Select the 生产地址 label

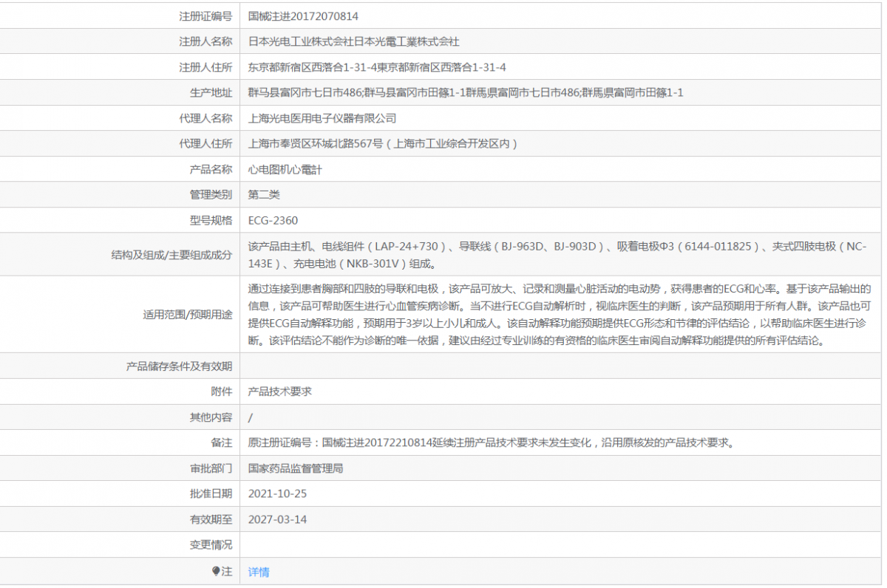tap(211, 92)
